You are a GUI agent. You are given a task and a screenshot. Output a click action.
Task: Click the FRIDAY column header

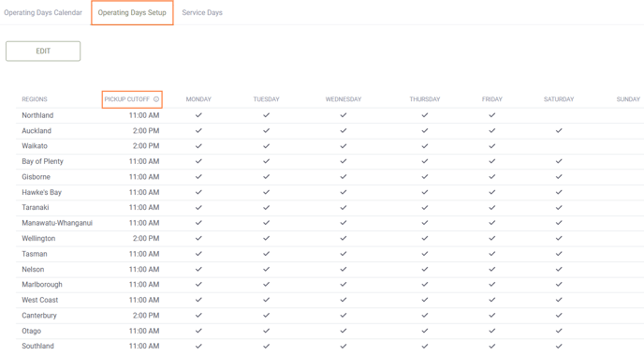[492, 99]
